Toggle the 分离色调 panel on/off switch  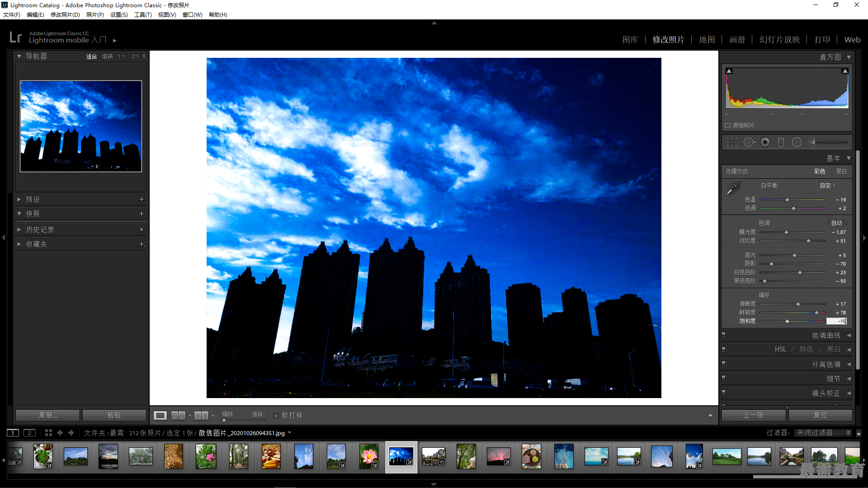click(x=724, y=364)
